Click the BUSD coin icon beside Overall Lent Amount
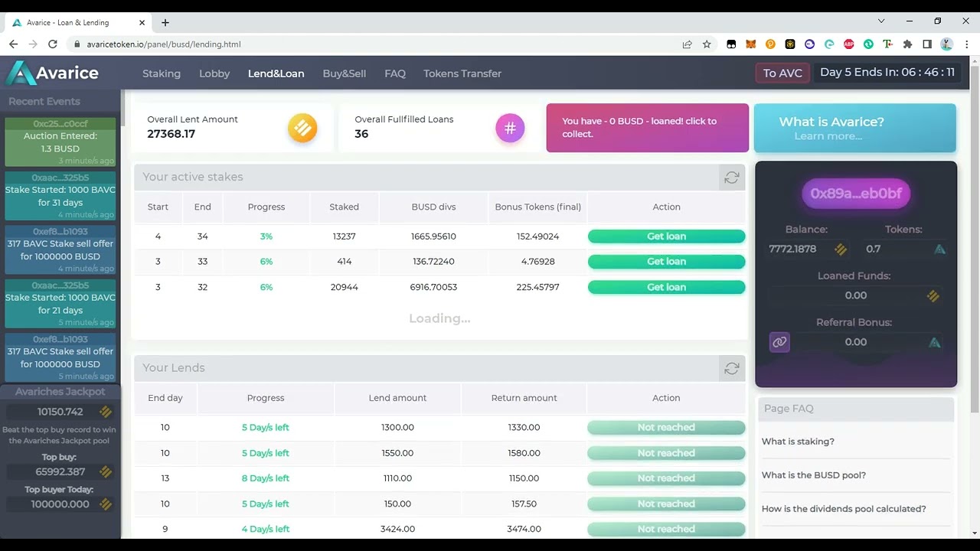 click(x=302, y=128)
